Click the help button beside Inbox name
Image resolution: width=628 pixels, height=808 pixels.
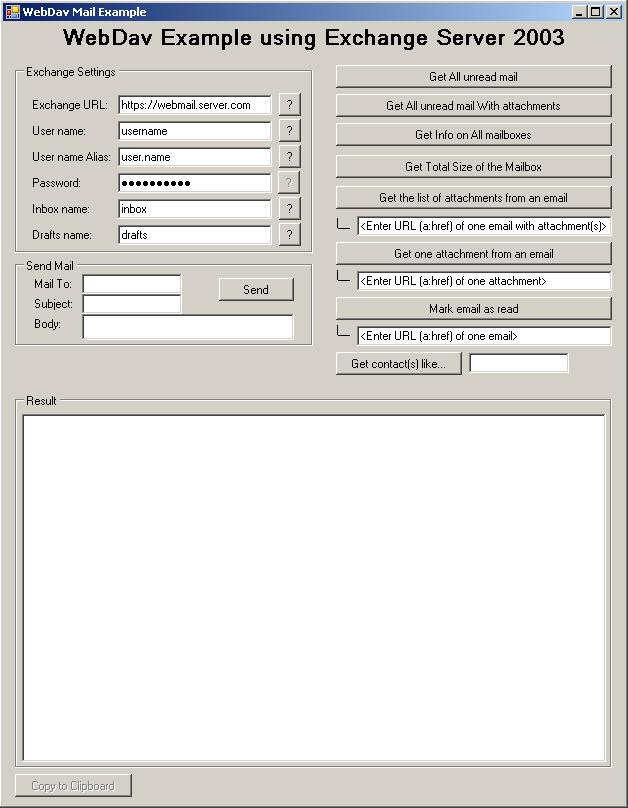(290, 209)
